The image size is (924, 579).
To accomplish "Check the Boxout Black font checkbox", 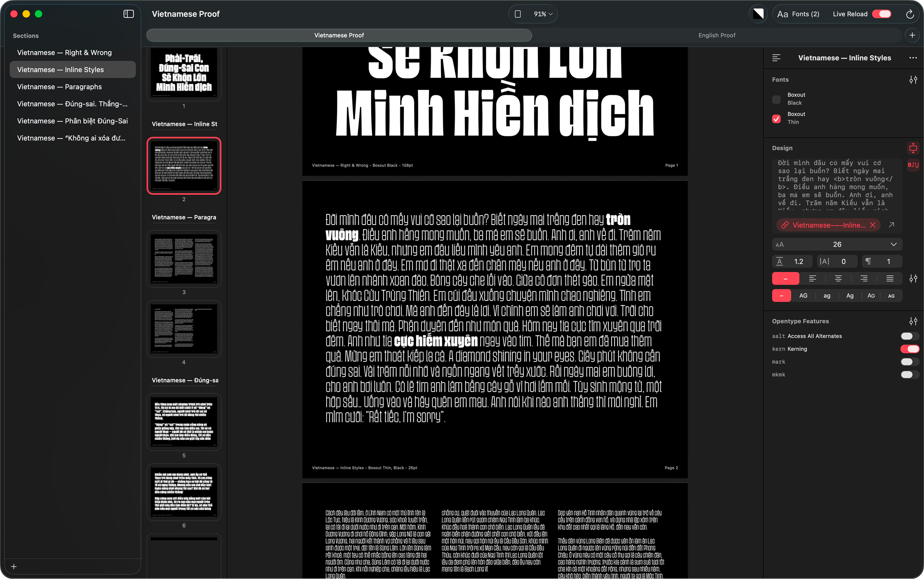I will (x=776, y=99).
